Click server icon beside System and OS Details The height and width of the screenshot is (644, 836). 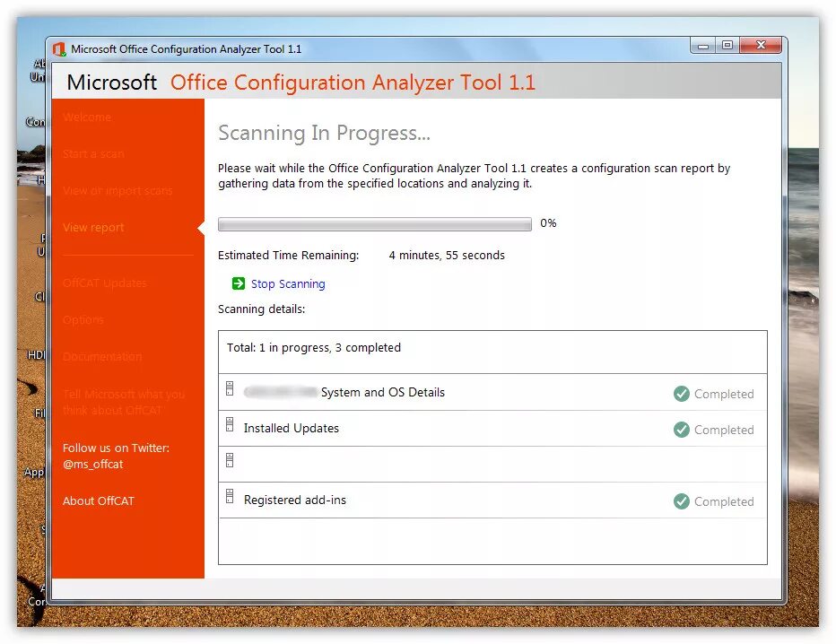point(230,388)
